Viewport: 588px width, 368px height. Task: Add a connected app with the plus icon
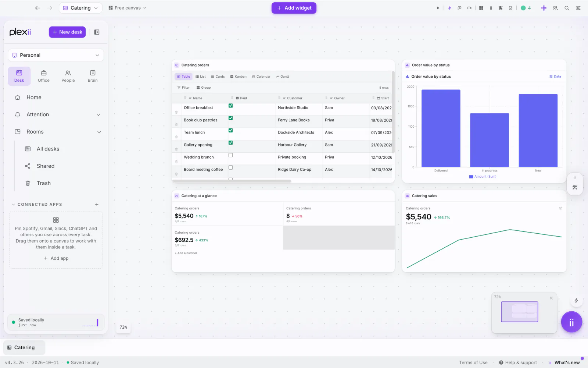97,205
